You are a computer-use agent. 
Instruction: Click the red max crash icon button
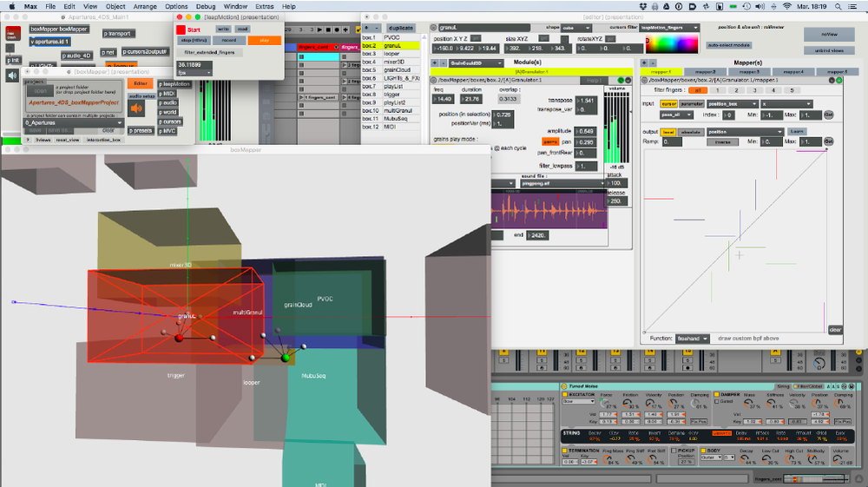13,33
